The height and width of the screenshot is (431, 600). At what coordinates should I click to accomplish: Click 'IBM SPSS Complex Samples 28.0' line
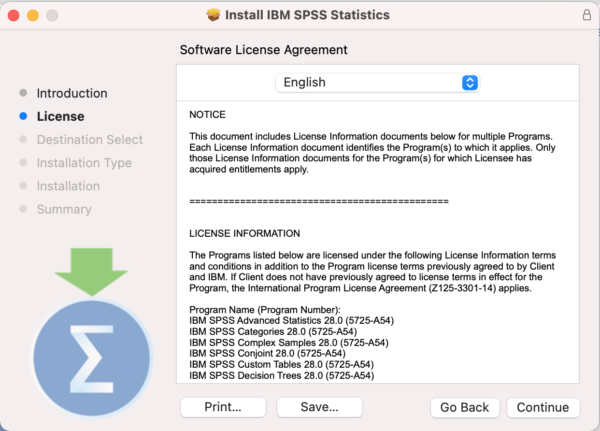289,343
